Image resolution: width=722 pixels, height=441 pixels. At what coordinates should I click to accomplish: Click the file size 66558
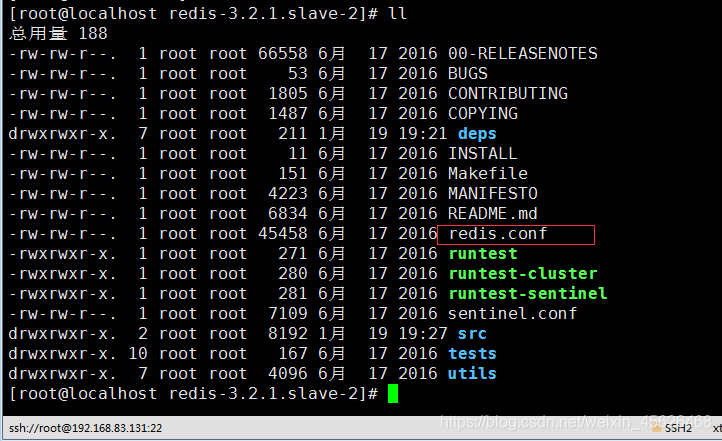tap(283, 53)
